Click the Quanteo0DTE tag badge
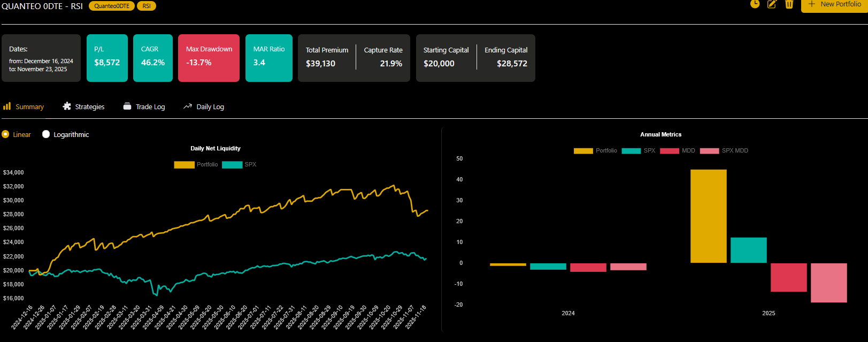This screenshot has width=868, height=342. point(112,6)
